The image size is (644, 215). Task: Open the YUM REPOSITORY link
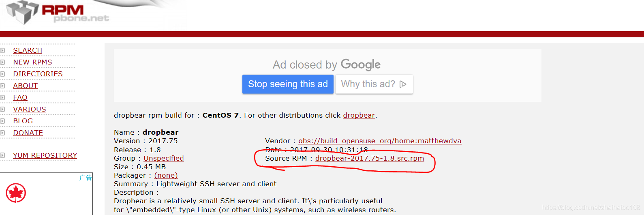[45, 155]
